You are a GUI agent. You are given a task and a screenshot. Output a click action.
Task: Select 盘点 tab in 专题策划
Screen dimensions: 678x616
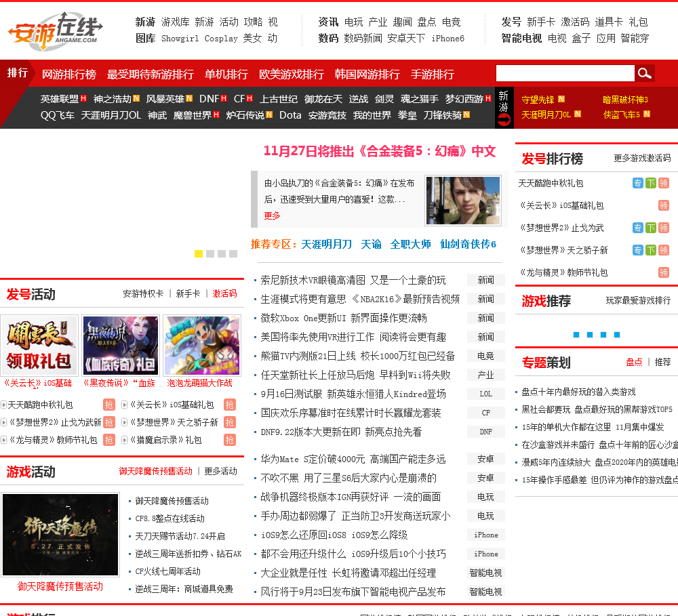634,363
